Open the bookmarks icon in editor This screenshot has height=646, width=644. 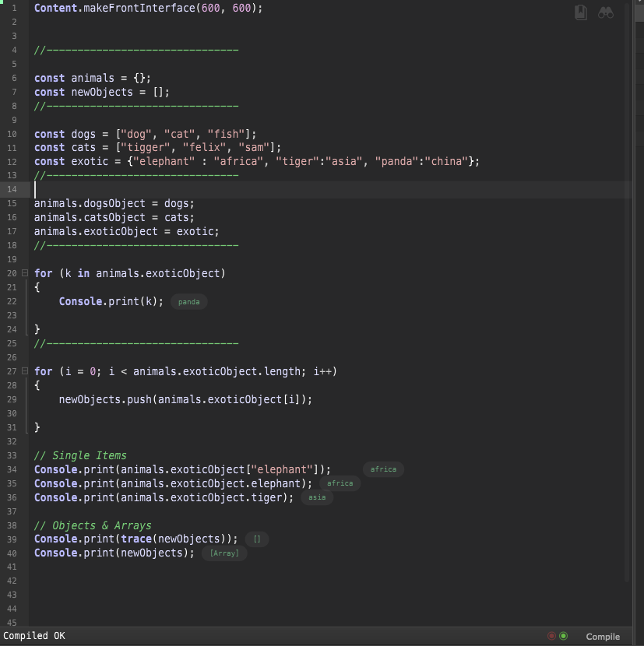pos(580,12)
